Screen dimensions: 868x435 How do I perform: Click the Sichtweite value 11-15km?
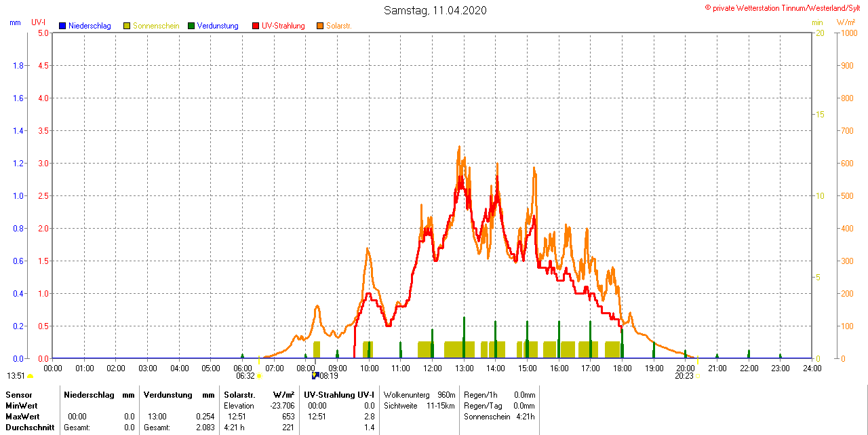(x=441, y=406)
